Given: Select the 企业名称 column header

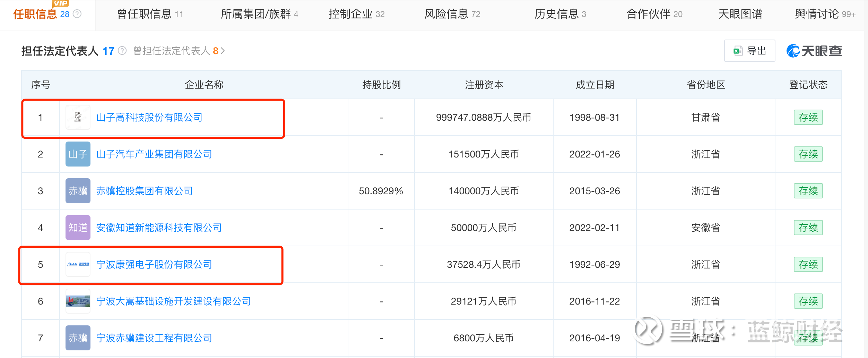Looking at the screenshot, I should (x=204, y=85).
